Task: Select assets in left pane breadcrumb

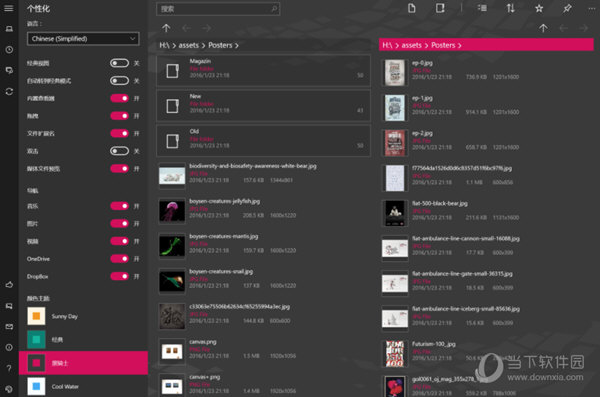Action: pos(189,45)
